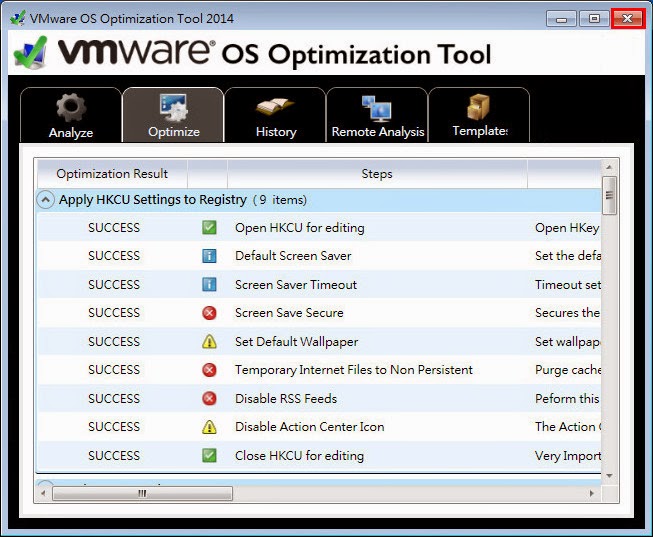The width and height of the screenshot is (653, 537).
Task: Click the 'Very Import' description cell
Action: point(568,456)
